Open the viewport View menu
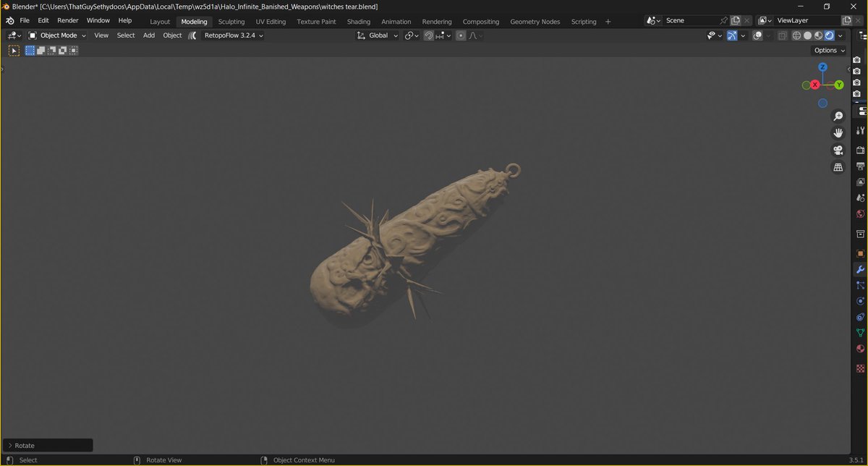This screenshot has height=466, width=868. tap(101, 35)
